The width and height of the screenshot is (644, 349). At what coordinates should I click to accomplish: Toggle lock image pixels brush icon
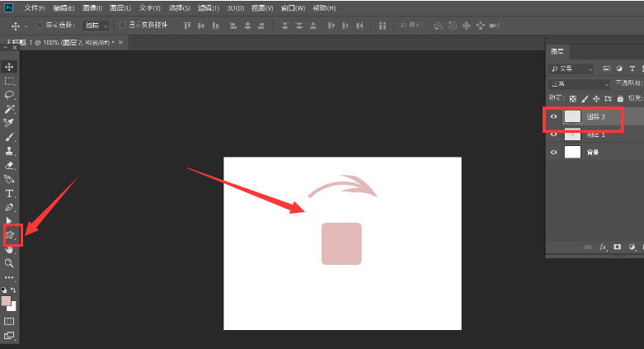[x=585, y=99]
